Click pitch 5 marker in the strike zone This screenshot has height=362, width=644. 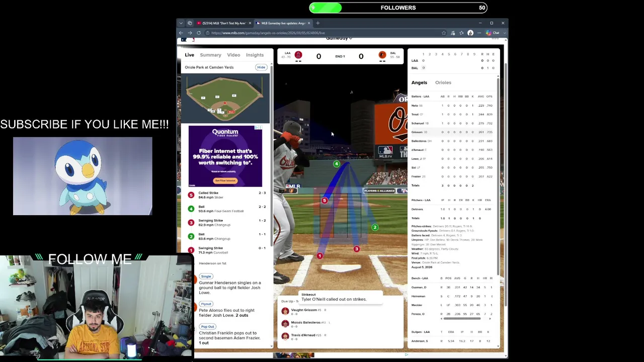pos(325,201)
